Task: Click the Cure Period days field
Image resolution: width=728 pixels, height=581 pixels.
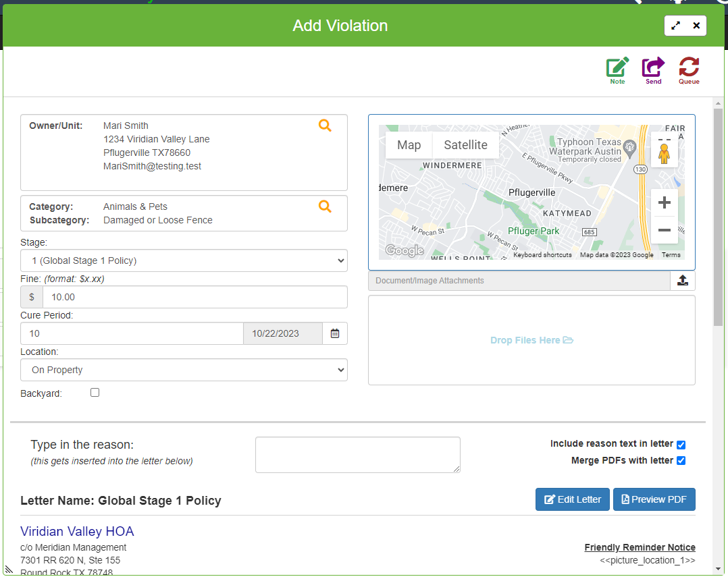Action: 132,333
